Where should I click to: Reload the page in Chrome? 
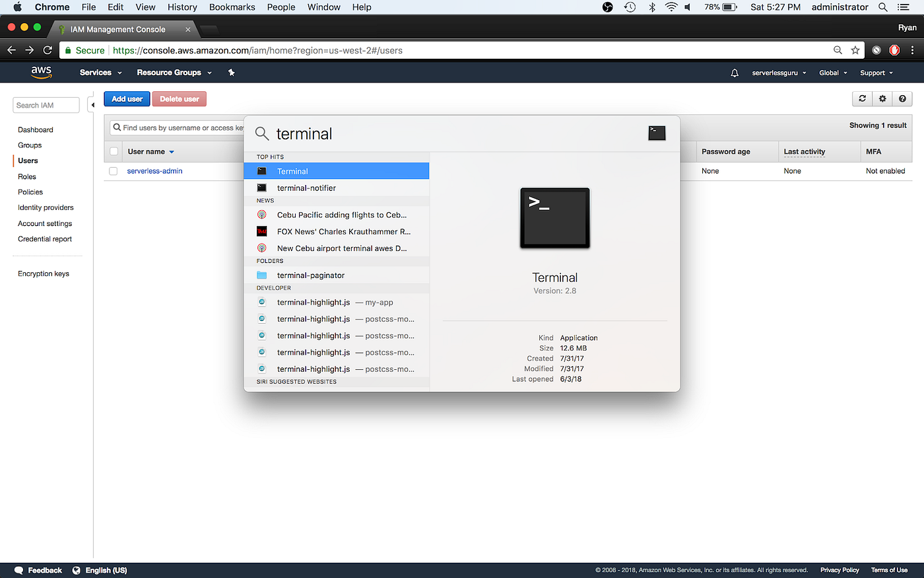coord(48,50)
